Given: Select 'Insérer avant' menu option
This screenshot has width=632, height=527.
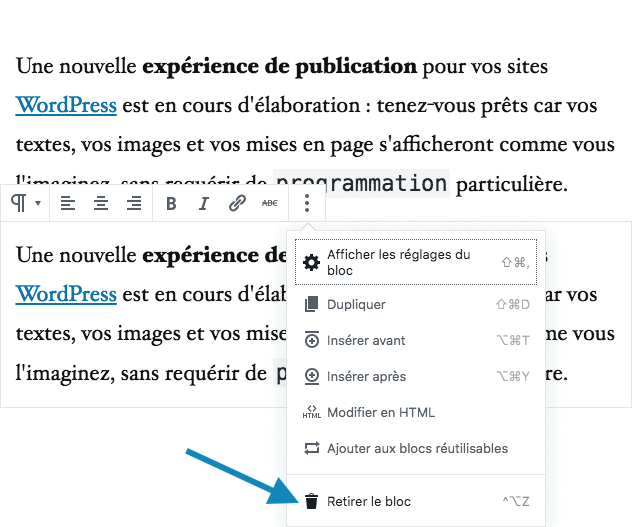Looking at the screenshot, I should (x=366, y=340).
